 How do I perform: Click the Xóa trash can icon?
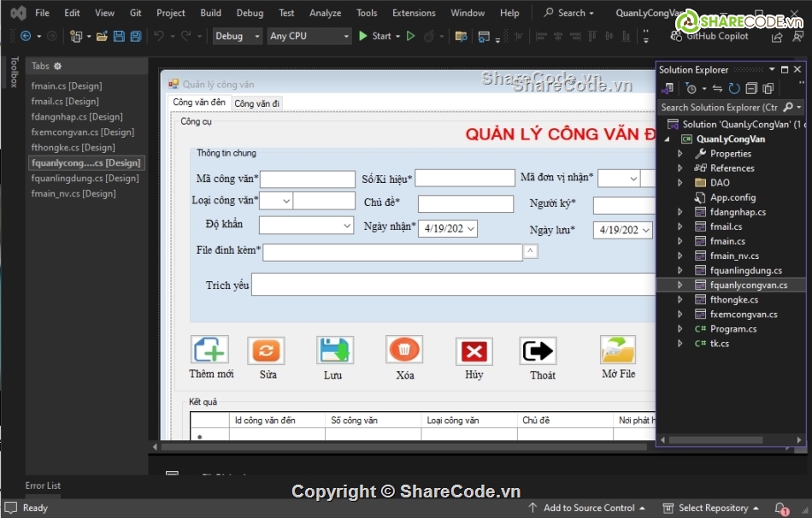tap(404, 350)
